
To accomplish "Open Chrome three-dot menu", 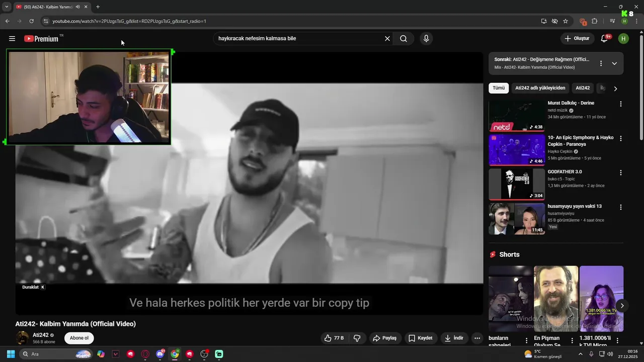I will [x=637, y=21].
